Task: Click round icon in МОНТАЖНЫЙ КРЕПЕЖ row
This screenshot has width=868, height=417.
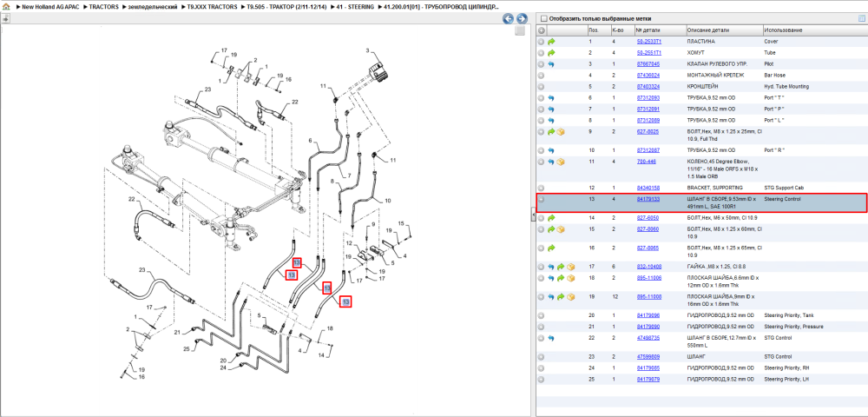Action: 542,76
